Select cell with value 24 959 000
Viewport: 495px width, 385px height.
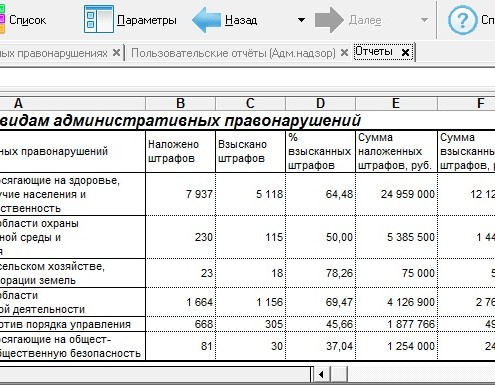click(x=396, y=194)
